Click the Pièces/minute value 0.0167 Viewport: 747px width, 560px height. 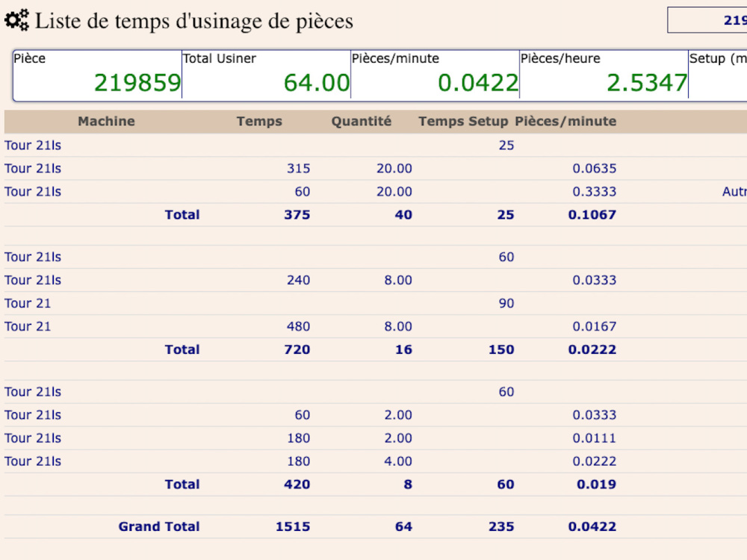pyautogui.click(x=594, y=327)
